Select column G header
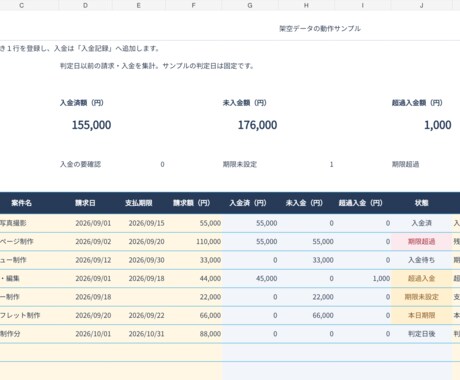460x380 pixels. (x=250, y=5)
